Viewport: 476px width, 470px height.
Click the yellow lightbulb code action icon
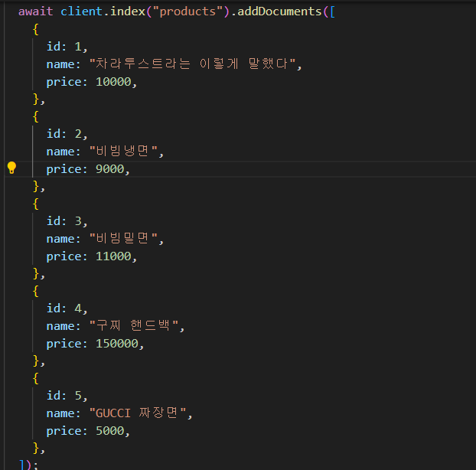pyautogui.click(x=11, y=168)
